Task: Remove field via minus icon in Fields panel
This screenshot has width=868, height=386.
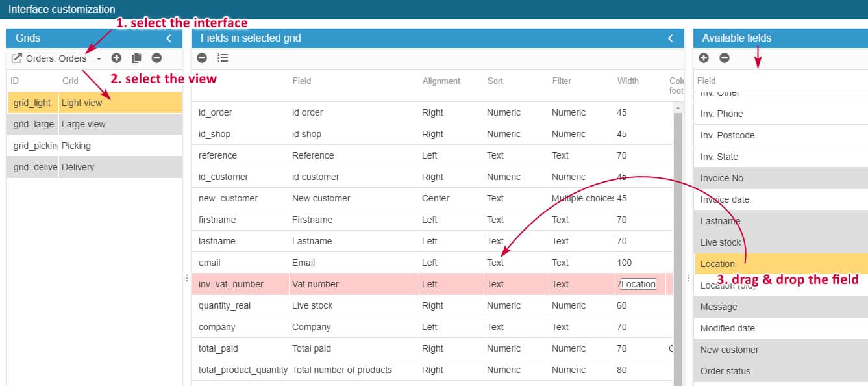Action: [x=202, y=58]
